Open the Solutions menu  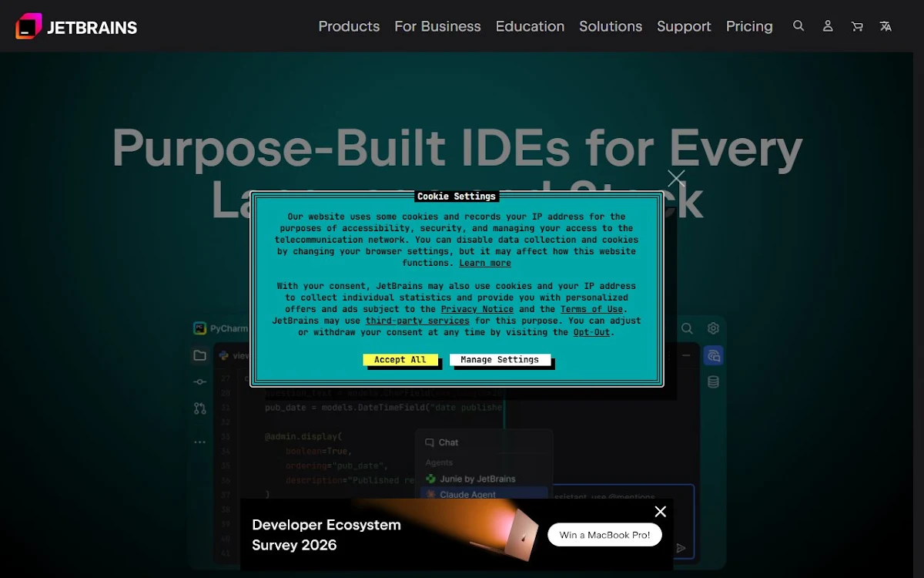[611, 26]
